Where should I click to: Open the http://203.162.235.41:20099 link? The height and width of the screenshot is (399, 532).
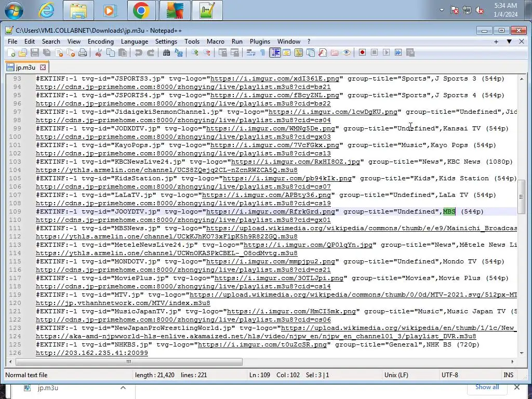pyautogui.click(x=92, y=353)
